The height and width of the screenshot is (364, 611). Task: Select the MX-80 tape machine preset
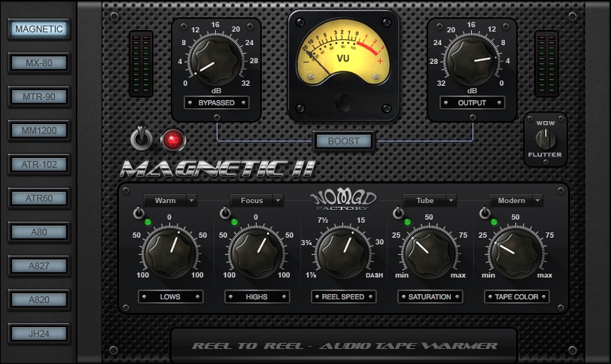tap(39, 63)
